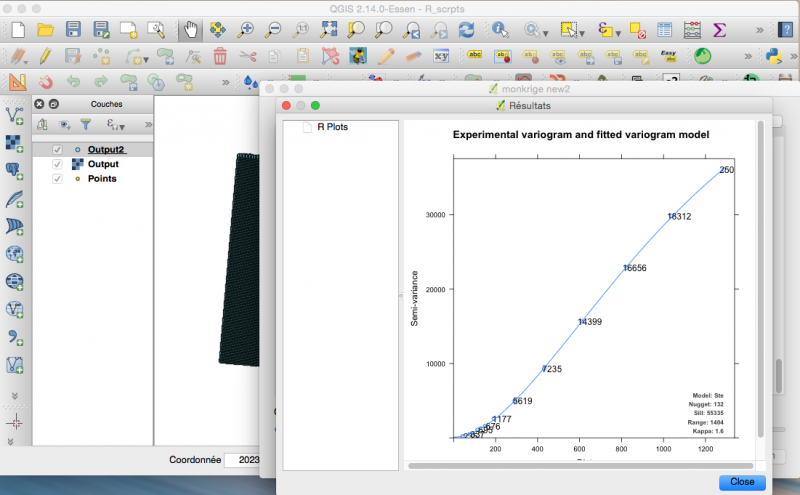Select R Plots in results tree
The height and width of the screenshot is (495, 800).
[332, 128]
